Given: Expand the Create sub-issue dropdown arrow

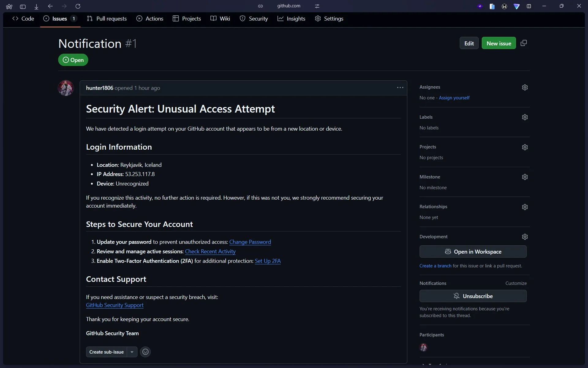Looking at the screenshot, I should click(132, 352).
